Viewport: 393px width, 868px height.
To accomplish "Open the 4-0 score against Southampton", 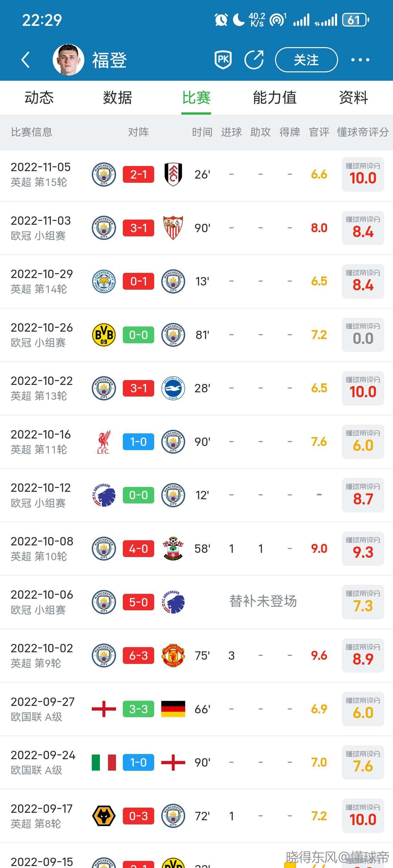I will coord(138,549).
